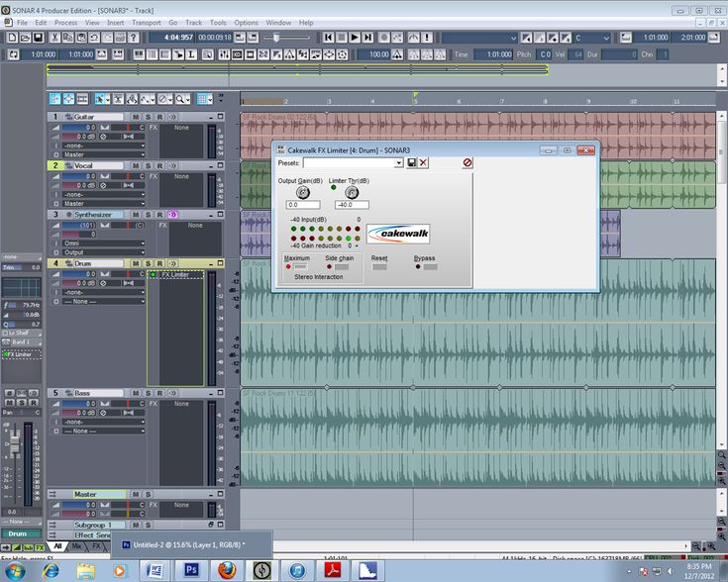Open the Console view mixer icon
The height and width of the screenshot is (582, 728).
click(224, 54)
